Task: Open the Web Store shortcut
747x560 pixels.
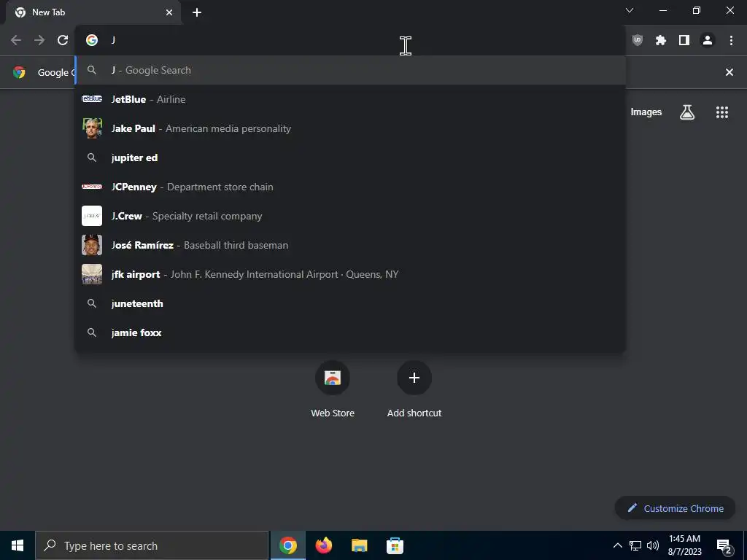Action: (333, 389)
